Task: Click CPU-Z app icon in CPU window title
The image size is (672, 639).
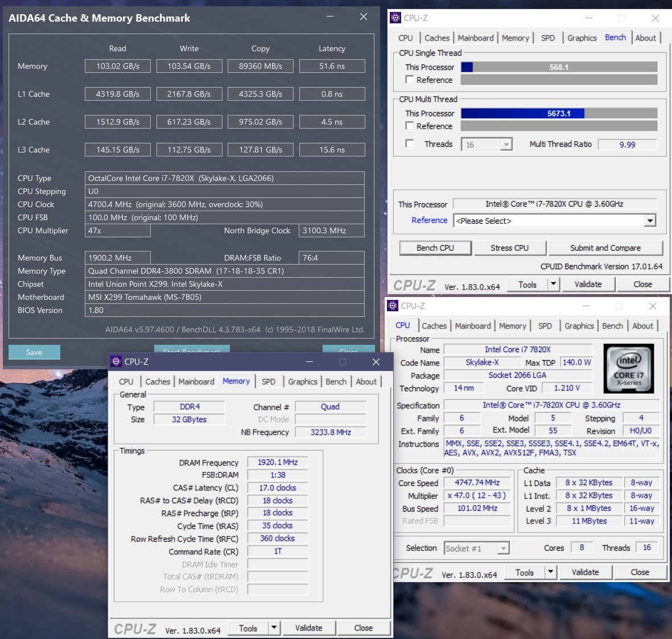Action: [x=393, y=306]
